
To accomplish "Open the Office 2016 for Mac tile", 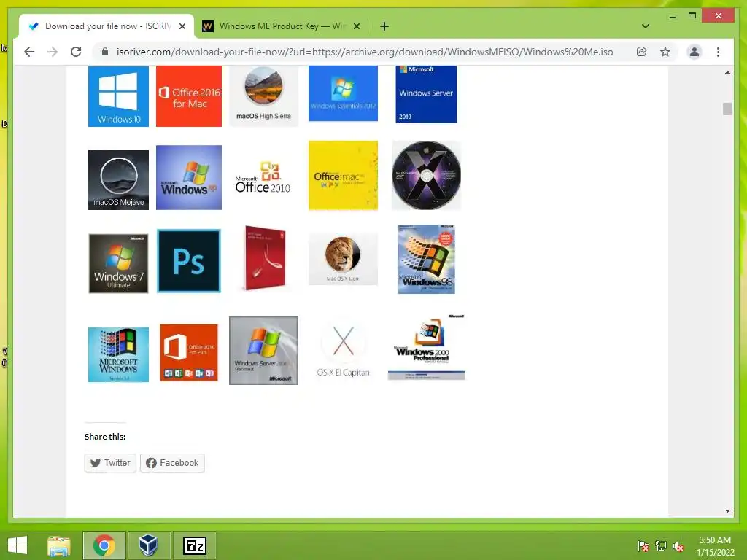I will 189,96.
